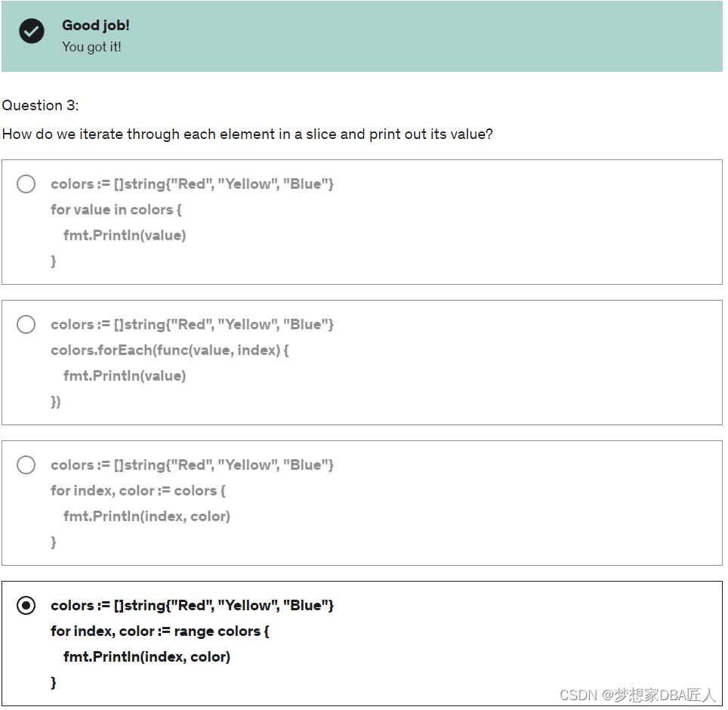Select radio for 'for index, color := colors' option
The height and width of the screenshot is (710, 728).
coord(26,465)
